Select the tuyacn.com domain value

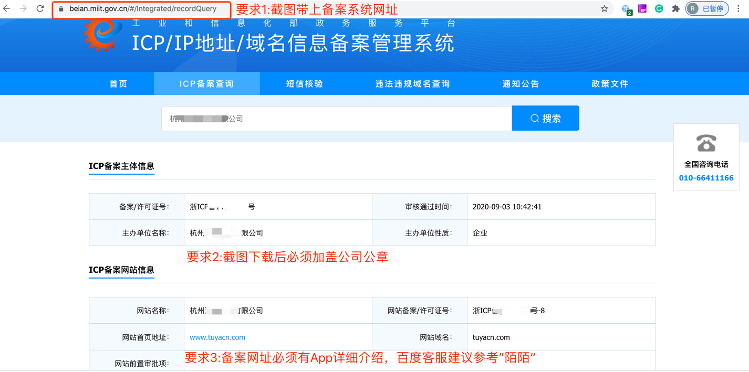click(491, 337)
